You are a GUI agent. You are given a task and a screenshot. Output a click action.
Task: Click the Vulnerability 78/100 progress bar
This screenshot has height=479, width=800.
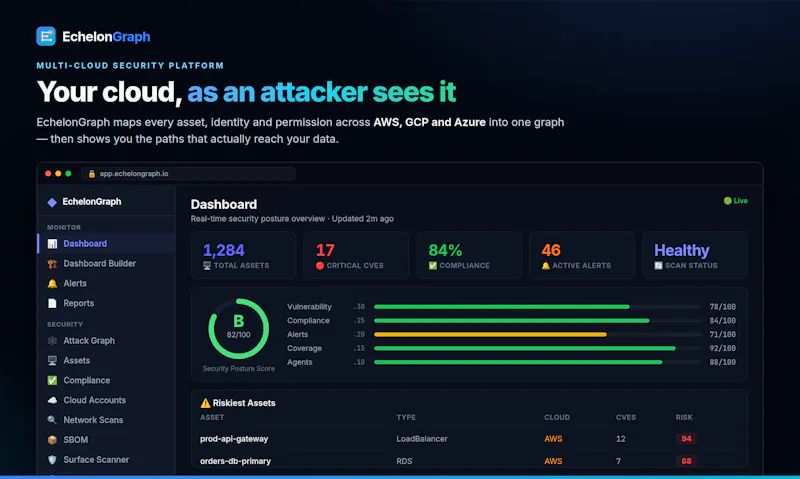click(x=537, y=307)
